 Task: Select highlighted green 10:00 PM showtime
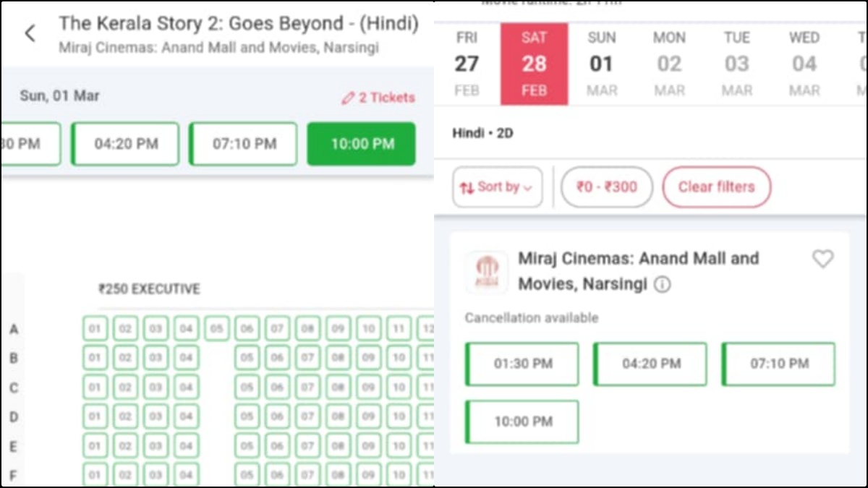(362, 144)
